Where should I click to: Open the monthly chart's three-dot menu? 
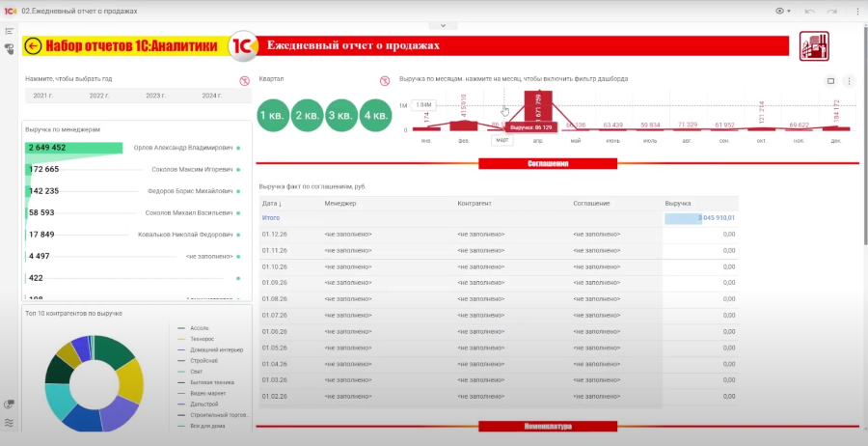point(849,81)
